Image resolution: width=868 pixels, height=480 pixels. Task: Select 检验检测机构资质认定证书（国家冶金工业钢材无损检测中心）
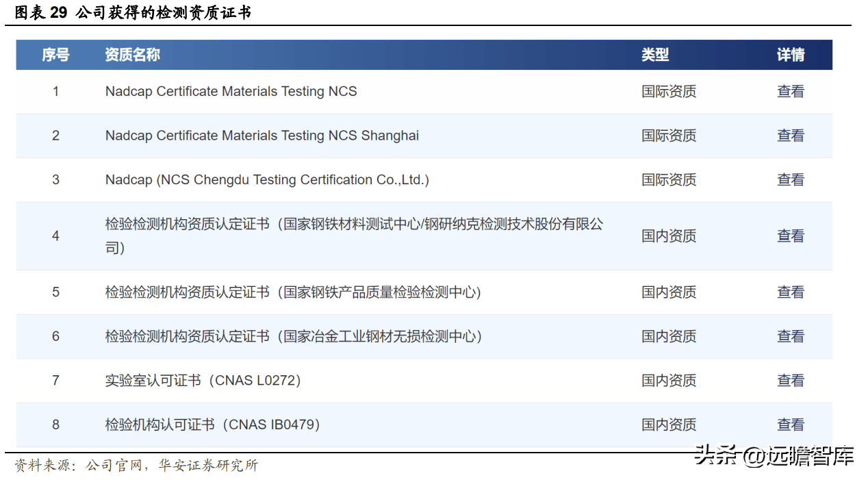pos(294,336)
